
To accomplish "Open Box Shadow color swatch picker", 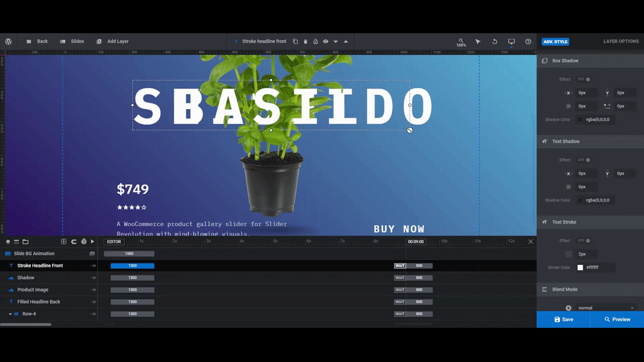I will [580, 120].
